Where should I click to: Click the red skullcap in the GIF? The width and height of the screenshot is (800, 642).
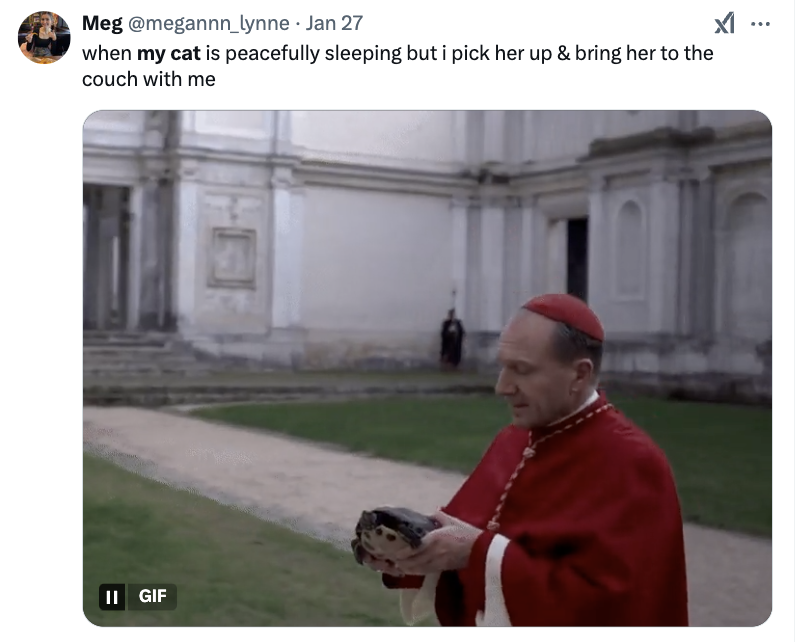click(x=564, y=315)
